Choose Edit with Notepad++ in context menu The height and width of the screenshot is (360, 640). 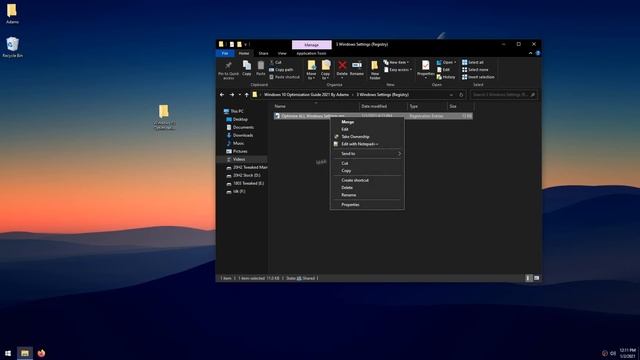tap(367, 144)
